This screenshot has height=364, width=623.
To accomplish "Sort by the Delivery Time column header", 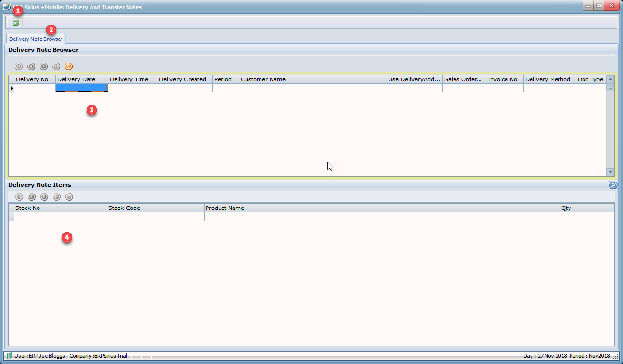I will point(133,79).
